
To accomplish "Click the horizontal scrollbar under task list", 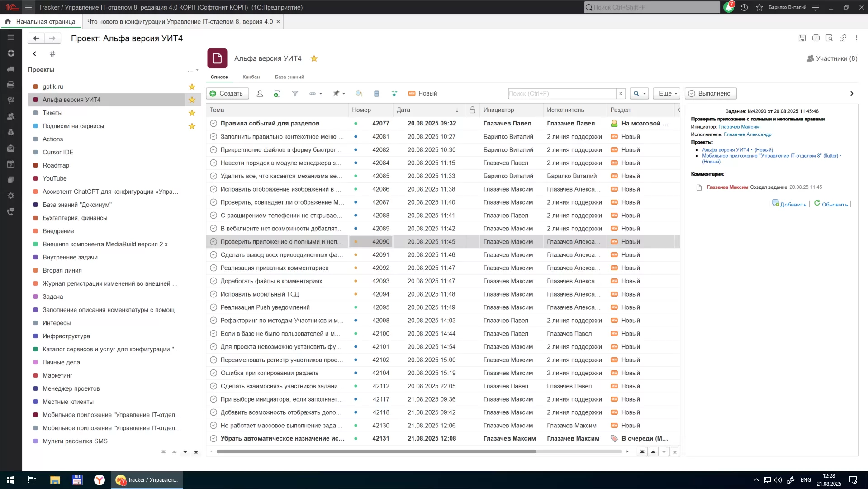I will pyautogui.click(x=375, y=451).
